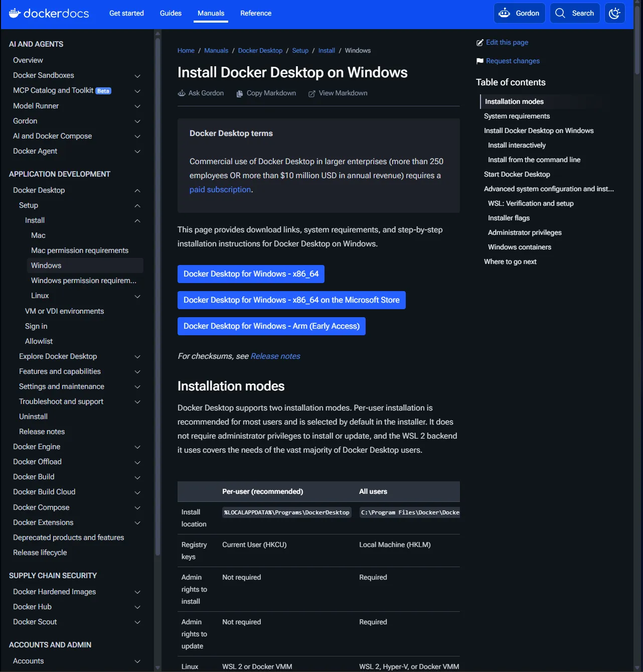Go to Setup breadcrumb link
The height and width of the screenshot is (672, 643).
pyautogui.click(x=300, y=51)
